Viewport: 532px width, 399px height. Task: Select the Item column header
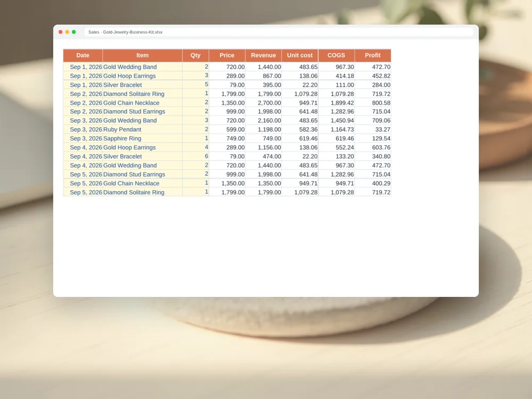point(143,55)
